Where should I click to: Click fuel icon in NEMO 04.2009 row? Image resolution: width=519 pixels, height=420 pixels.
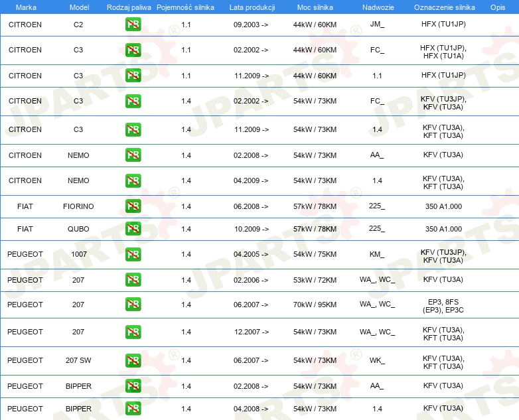coord(133,180)
